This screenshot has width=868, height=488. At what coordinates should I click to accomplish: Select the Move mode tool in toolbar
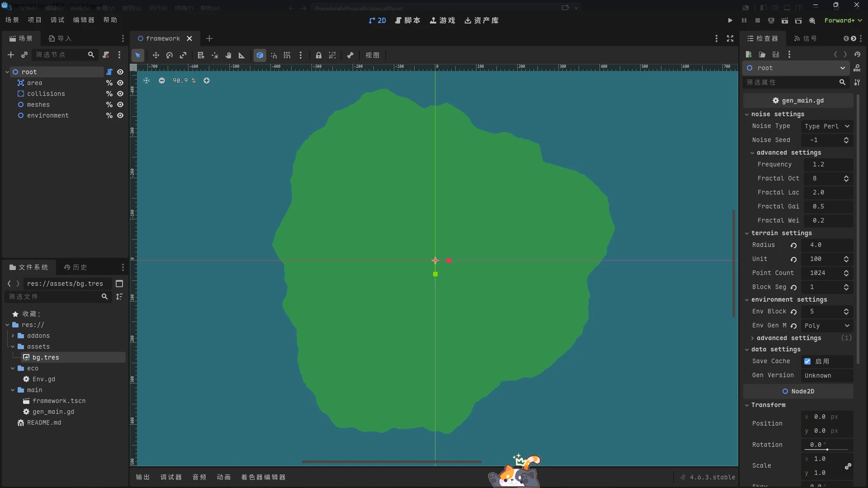(x=156, y=55)
